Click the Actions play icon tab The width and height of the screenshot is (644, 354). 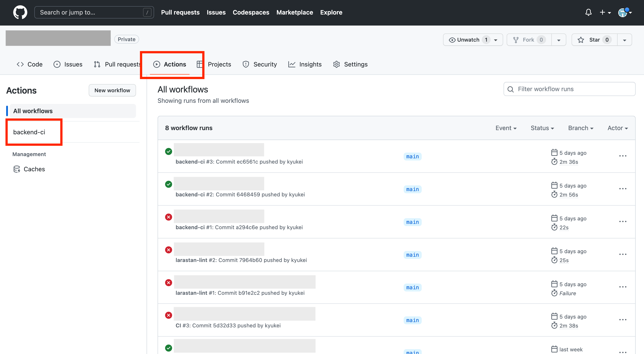point(156,64)
